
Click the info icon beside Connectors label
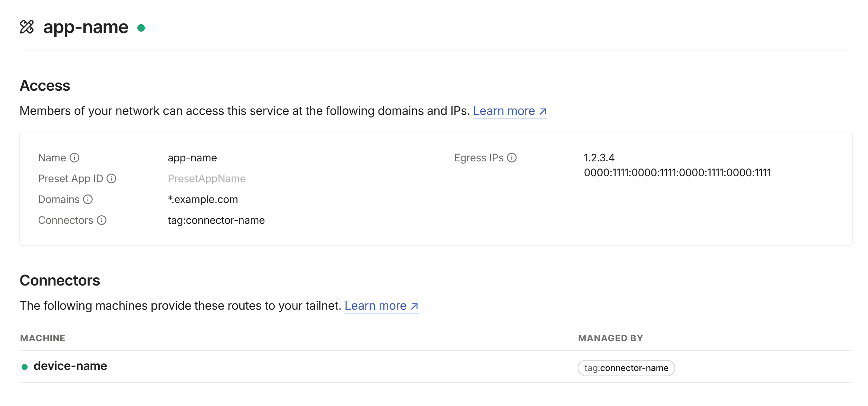(x=102, y=220)
